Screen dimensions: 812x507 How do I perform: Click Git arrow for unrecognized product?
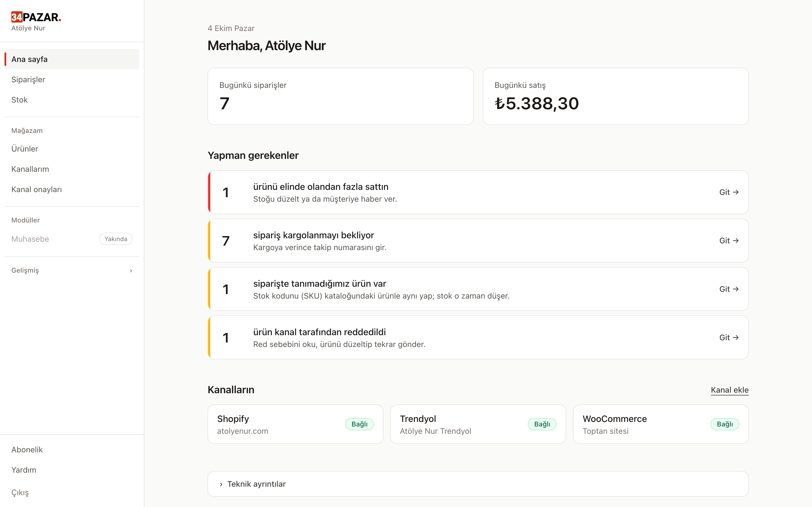(x=729, y=289)
